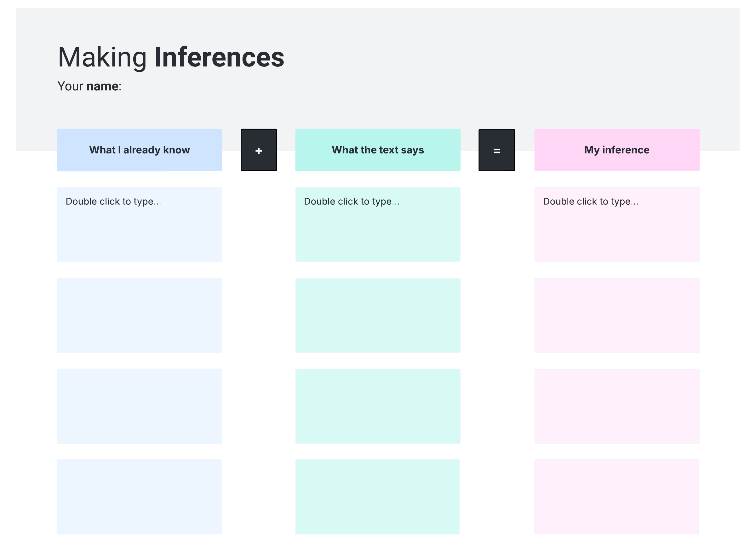Screen dimensions: 756x559
Task: Select the 'What the text says' header
Action: [x=378, y=150]
